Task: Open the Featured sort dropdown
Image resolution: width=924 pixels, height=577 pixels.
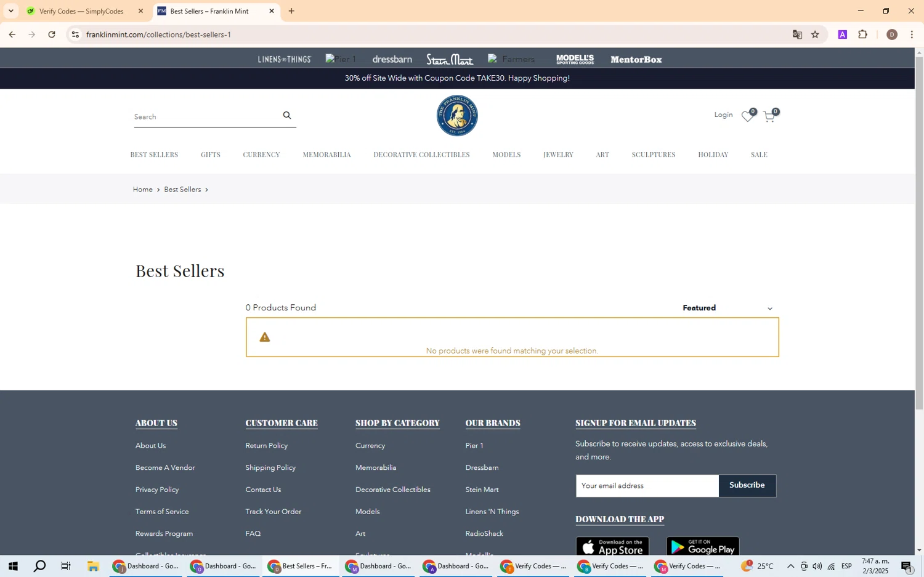Action: click(727, 308)
